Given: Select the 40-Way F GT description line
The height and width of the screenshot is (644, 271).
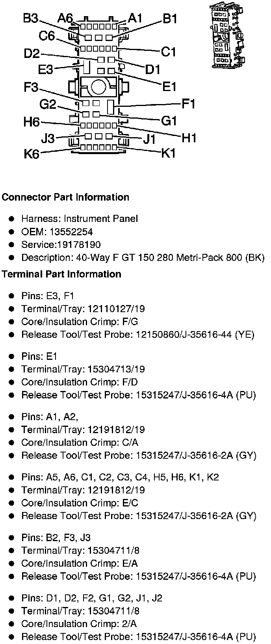Looking at the screenshot, I should [143, 258].
